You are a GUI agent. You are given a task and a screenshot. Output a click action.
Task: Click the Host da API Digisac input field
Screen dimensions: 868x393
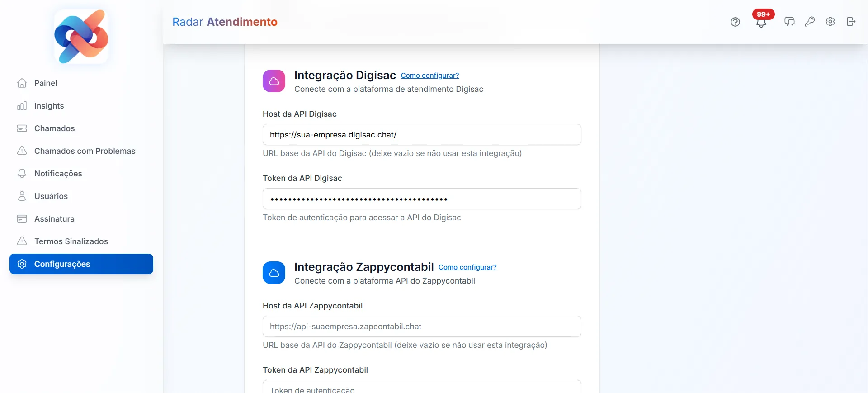421,134
